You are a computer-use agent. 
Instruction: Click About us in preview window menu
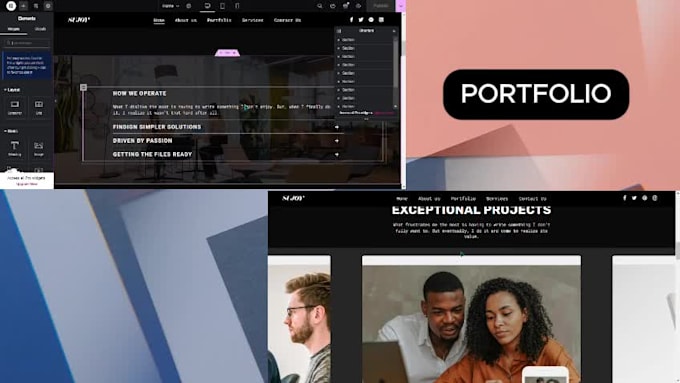click(429, 199)
